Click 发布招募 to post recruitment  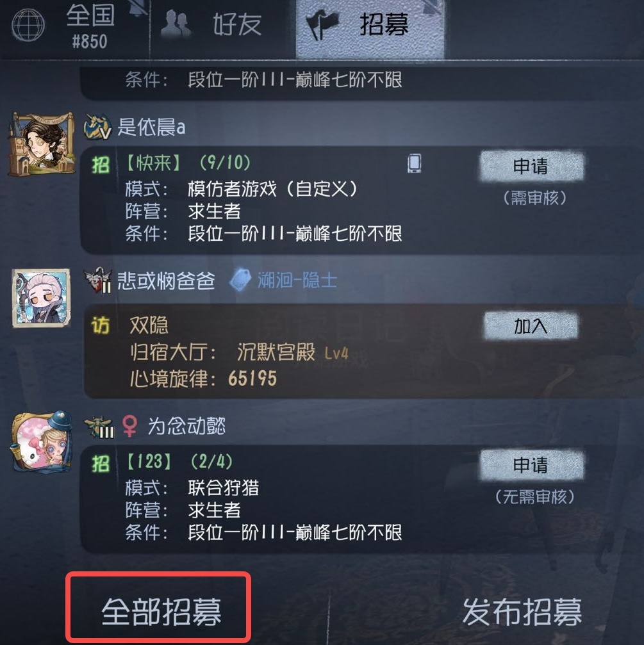[522, 612]
